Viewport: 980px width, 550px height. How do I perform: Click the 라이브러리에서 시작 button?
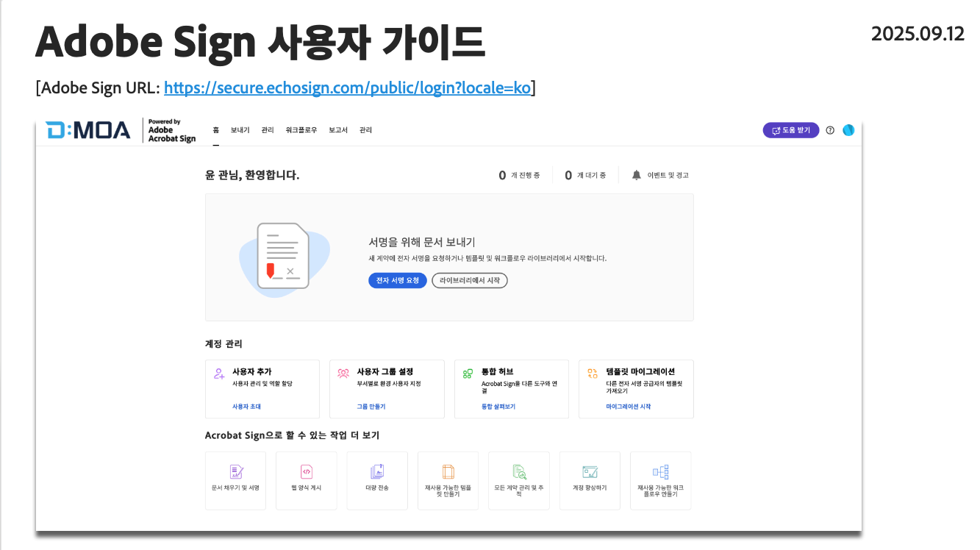tap(469, 280)
